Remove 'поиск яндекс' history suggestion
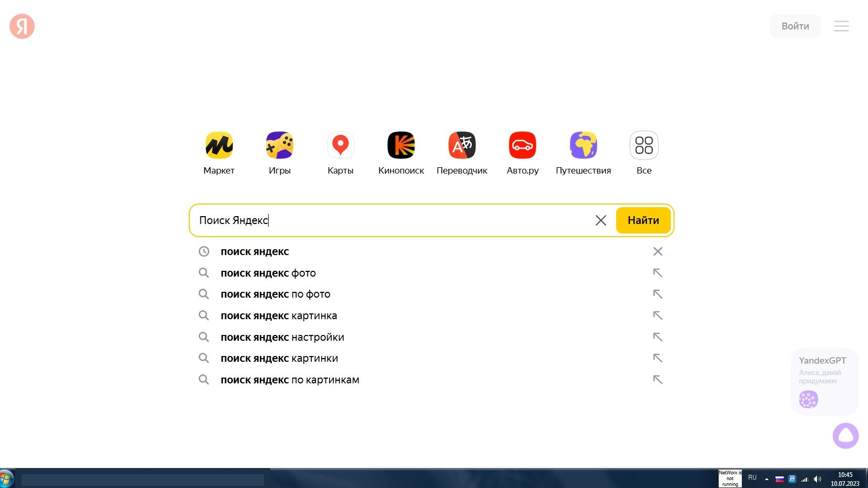 658,251
